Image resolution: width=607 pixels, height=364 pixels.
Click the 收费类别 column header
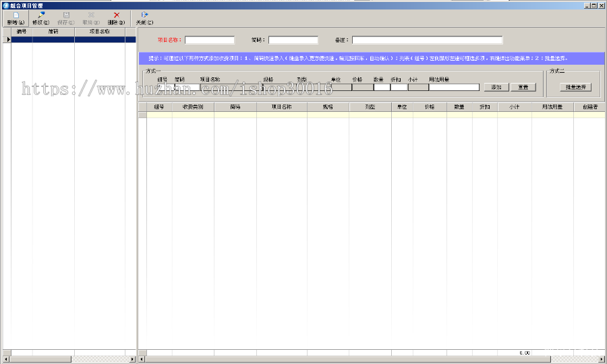click(x=193, y=107)
